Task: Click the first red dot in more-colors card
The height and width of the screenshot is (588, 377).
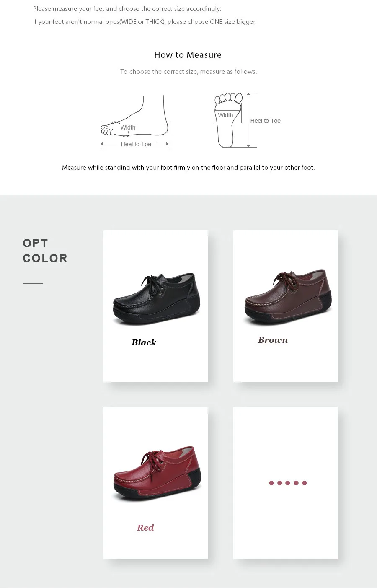Action: 271,483
